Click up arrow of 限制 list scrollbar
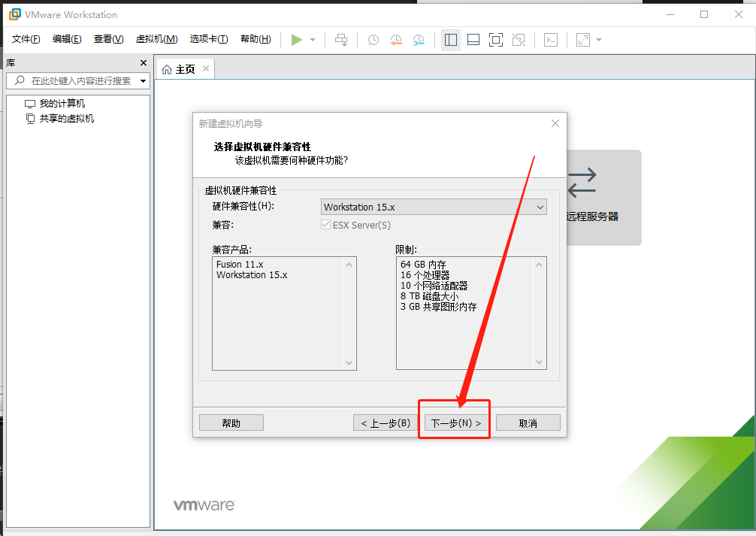This screenshot has width=756, height=536. (x=539, y=265)
